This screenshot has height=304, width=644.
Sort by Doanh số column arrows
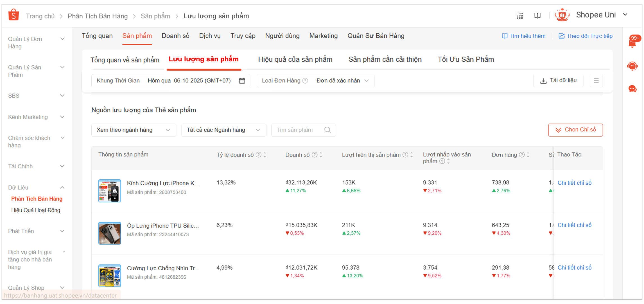(x=321, y=155)
